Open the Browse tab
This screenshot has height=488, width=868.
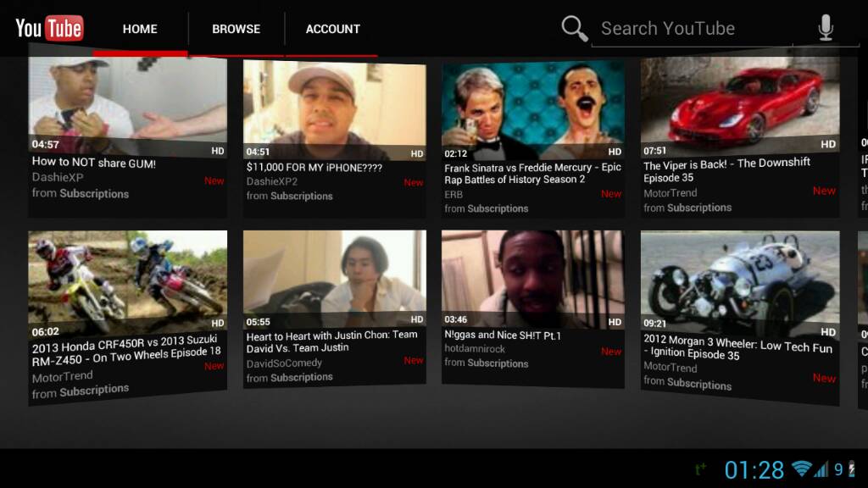tap(236, 29)
